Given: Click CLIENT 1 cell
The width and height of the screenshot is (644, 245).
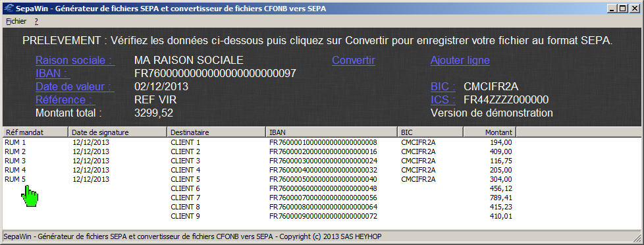Looking at the screenshot, I should [x=185, y=143].
